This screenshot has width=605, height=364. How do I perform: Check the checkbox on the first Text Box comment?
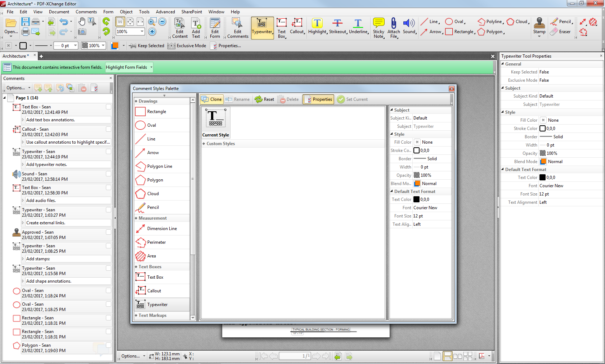click(x=108, y=107)
